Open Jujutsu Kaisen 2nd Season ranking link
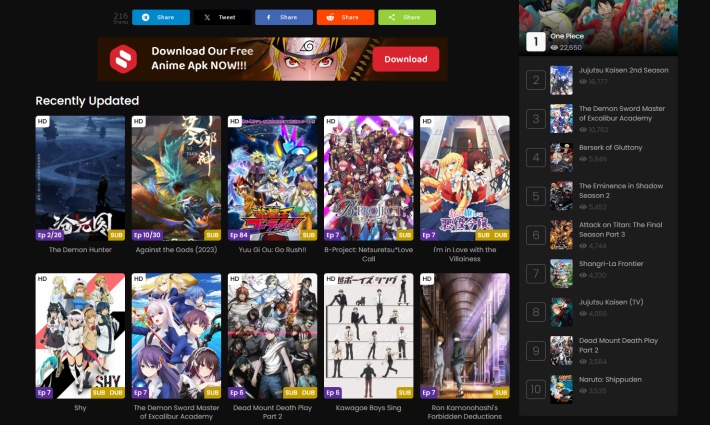Screen dimensions: 710x425 (624, 70)
